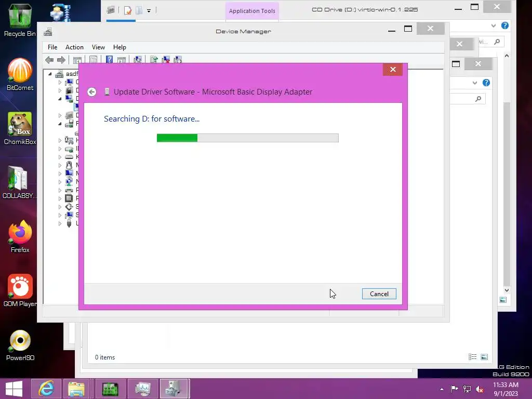Open the Recycle Bin desktop icon

[20, 20]
